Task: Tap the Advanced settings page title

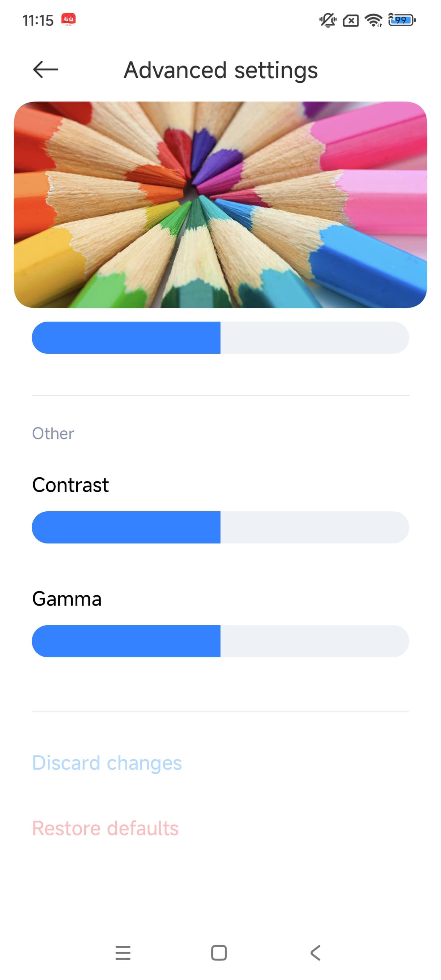Action: pyautogui.click(x=221, y=70)
